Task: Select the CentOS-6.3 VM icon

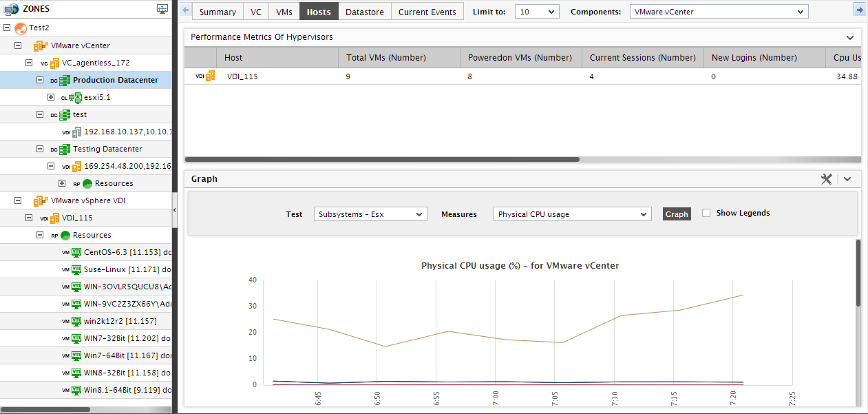Action: pyautogui.click(x=76, y=252)
